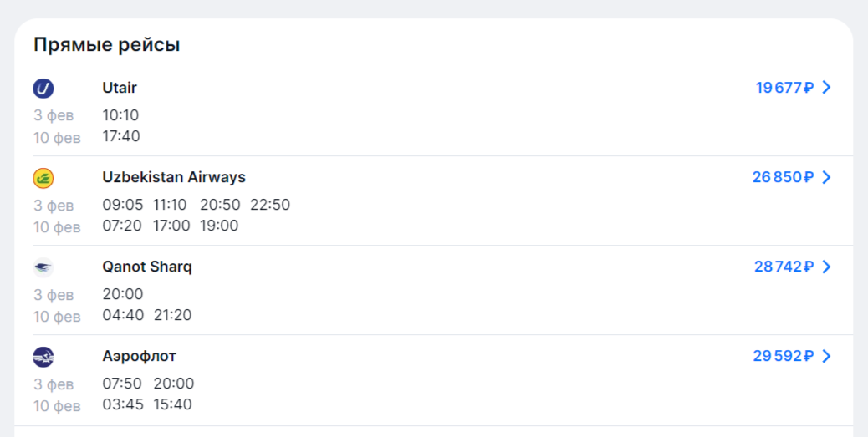
Task: Click the Utair airline logo icon
Action: tap(43, 89)
